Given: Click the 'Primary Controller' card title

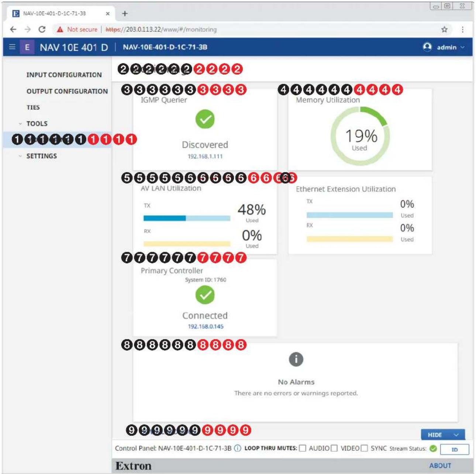Looking at the screenshot, I should 172,271.
